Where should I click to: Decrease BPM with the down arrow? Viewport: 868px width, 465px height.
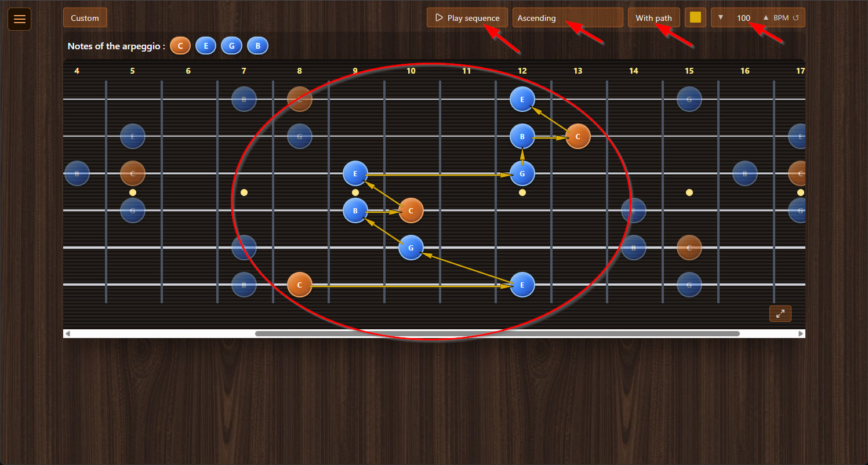(721, 17)
